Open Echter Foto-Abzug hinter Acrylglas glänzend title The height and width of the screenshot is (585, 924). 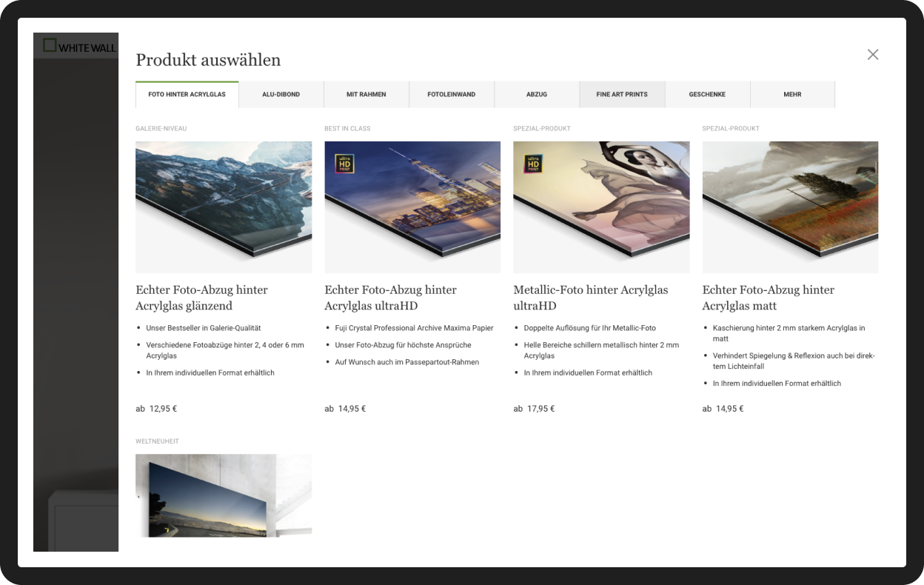pos(202,298)
